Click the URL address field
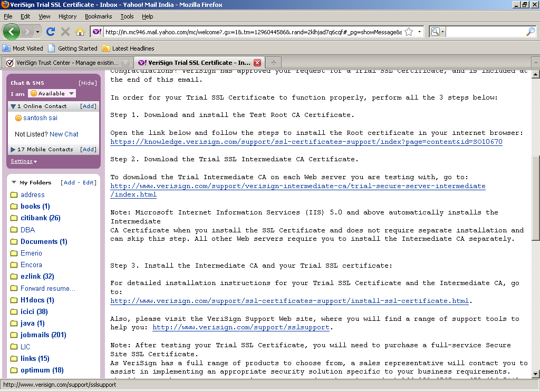 254,32
